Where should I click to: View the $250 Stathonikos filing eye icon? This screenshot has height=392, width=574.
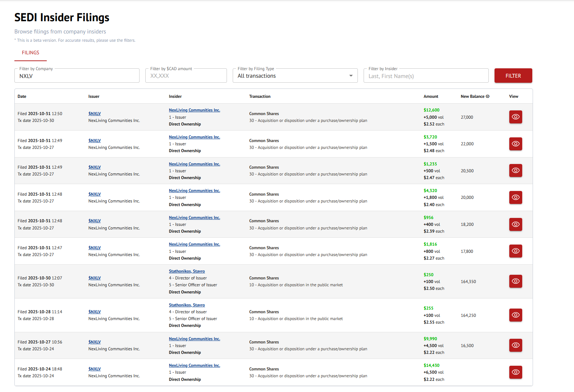click(515, 281)
